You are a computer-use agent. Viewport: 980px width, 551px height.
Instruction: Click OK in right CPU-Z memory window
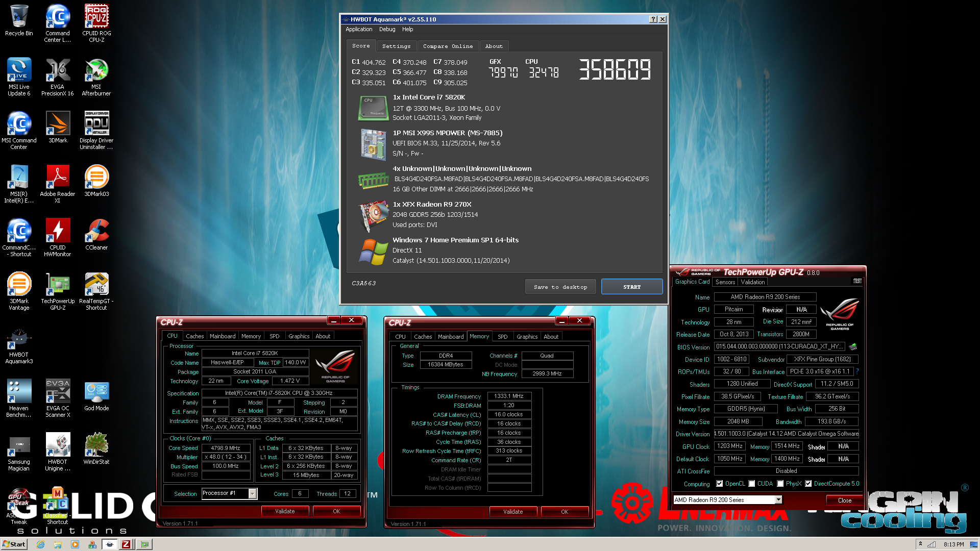click(565, 512)
